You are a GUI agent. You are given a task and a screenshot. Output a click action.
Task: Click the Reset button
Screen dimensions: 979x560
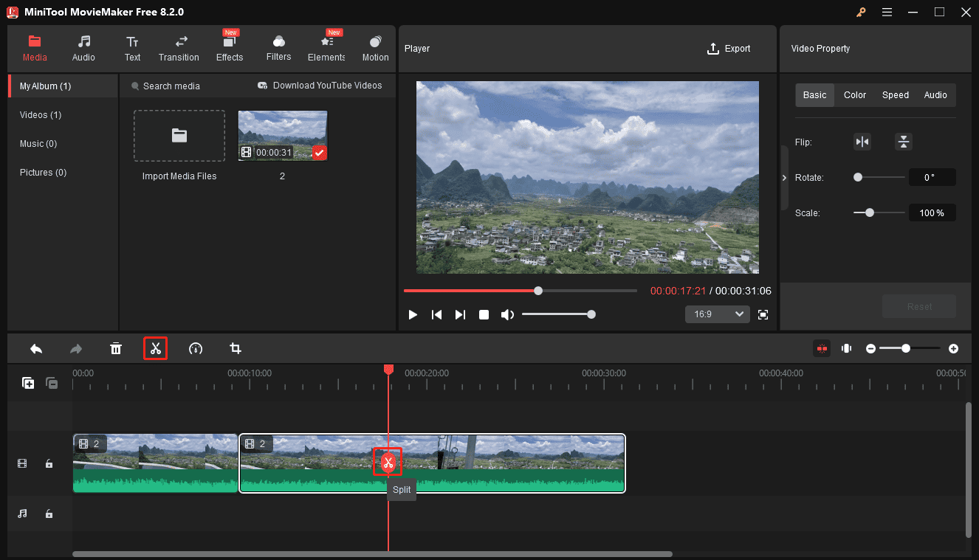[x=919, y=306]
